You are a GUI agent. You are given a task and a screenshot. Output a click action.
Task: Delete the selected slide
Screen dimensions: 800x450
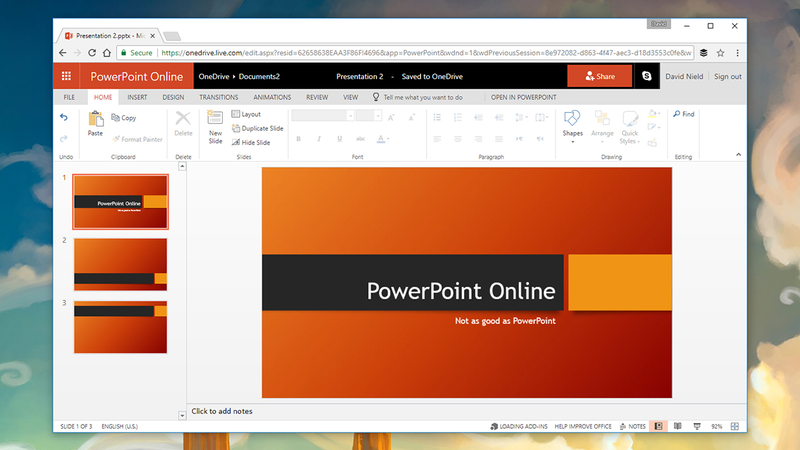[183, 124]
